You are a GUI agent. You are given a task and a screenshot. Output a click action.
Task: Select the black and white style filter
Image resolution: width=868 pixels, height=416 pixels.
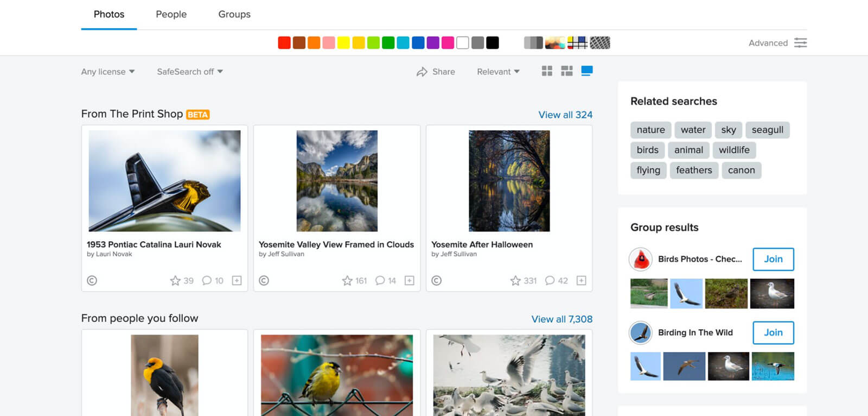pyautogui.click(x=533, y=43)
